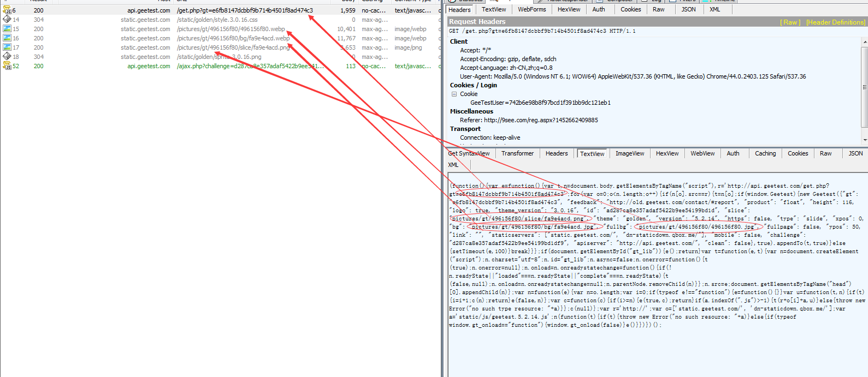Click the cached-response icon of session 18
The height and width of the screenshot is (377, 868).
7,57
